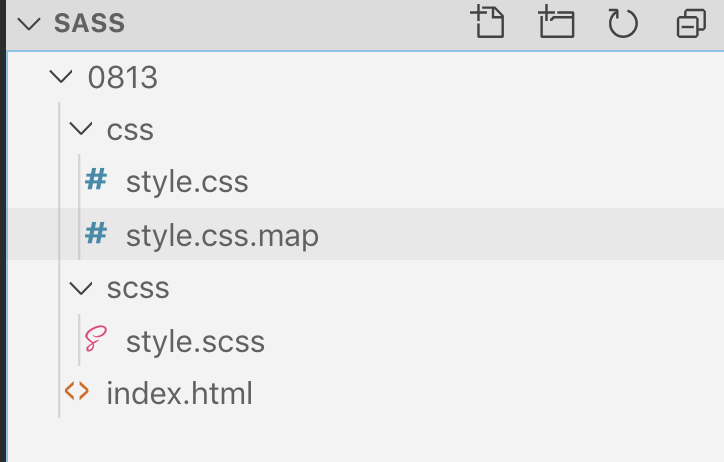The width and height of the screenshot is (724, 462).
Task: Collapse the 0813 folder chevron
Action: pyautogui.click(x=62, y=76)
